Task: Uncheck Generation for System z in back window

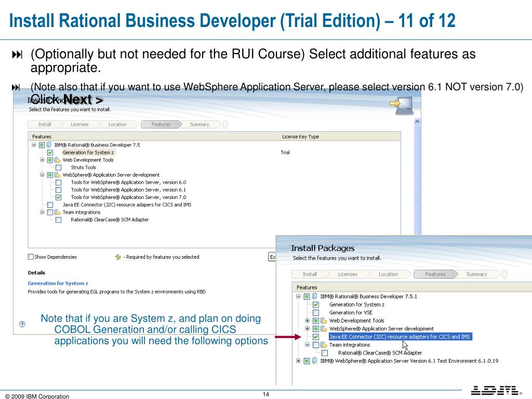Action: pyautogui.click(x=50, y=152)
